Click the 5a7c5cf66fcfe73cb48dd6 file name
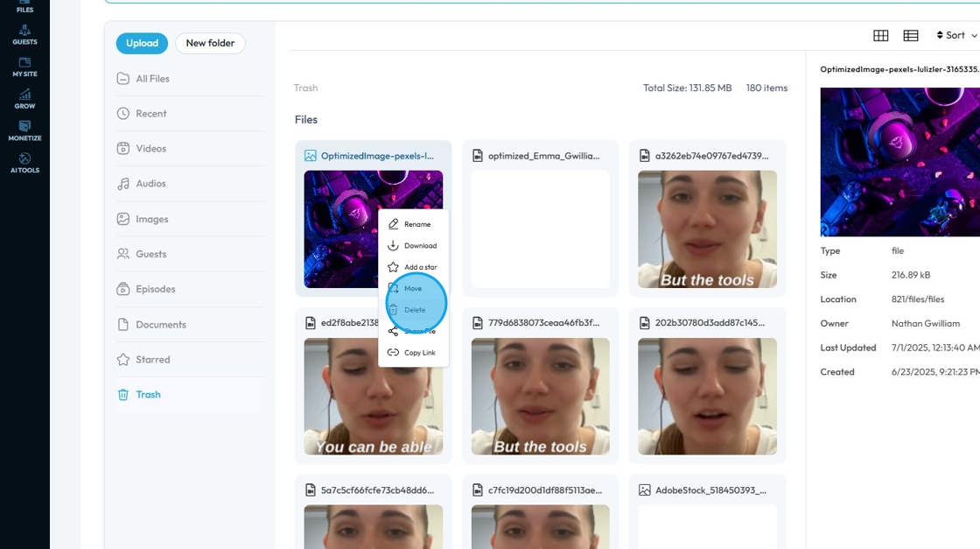Image resolution: width=980 pixels, height=549 pixels. coord(377,490)
